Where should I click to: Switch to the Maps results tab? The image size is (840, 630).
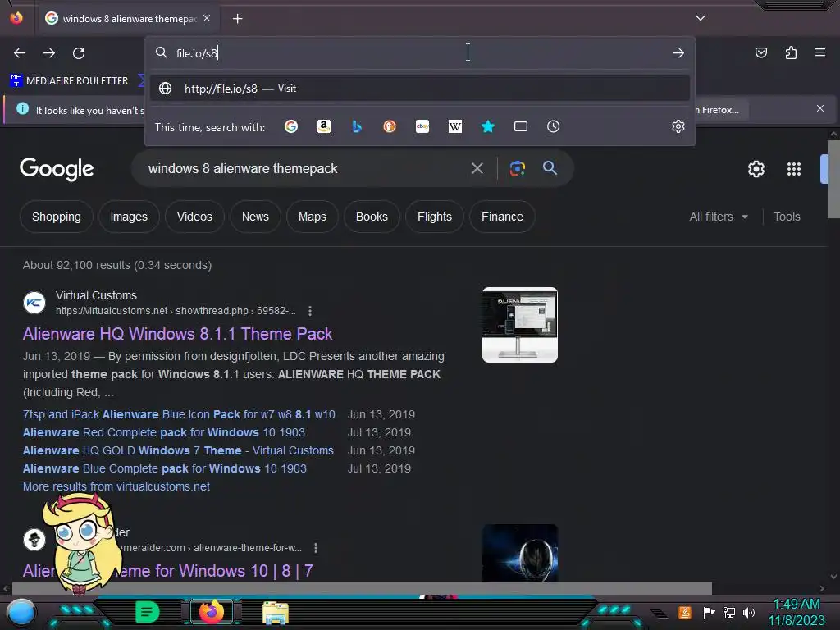[x=313, y=217]
